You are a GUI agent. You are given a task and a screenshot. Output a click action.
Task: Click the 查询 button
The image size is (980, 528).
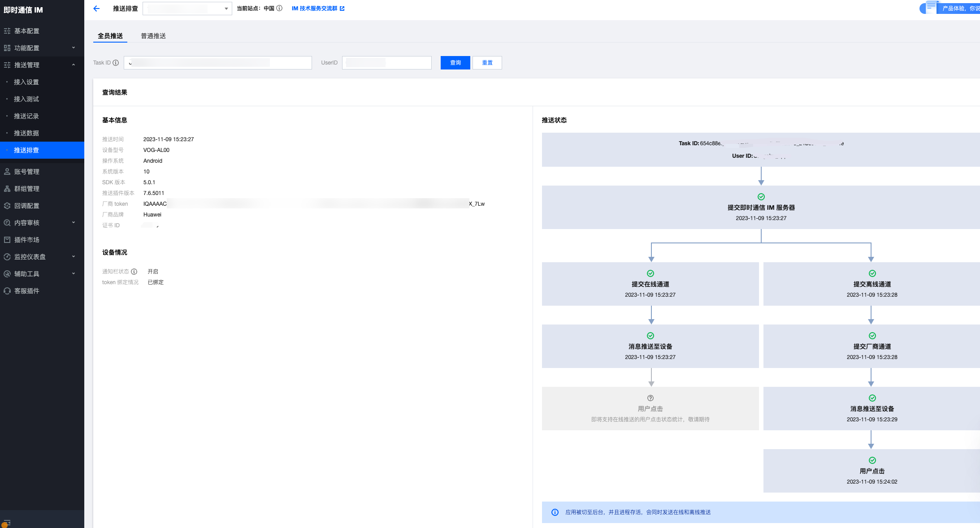[x=455, y=63]
